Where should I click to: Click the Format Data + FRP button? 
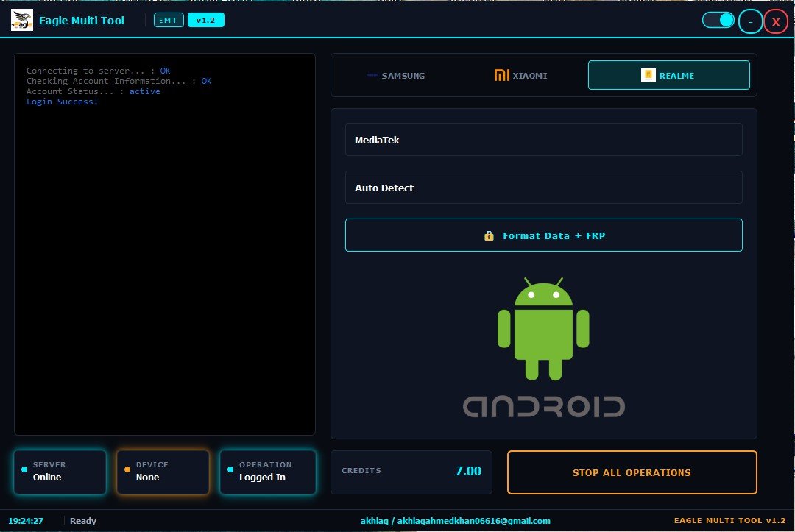point(543,235)
